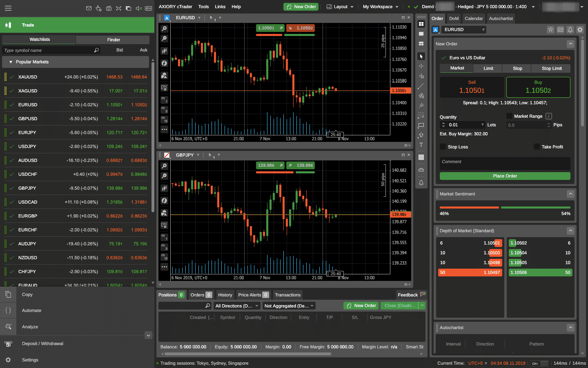
Task: Open indicators icon on EURUSD chart
Action: click(x=164, y=63)
